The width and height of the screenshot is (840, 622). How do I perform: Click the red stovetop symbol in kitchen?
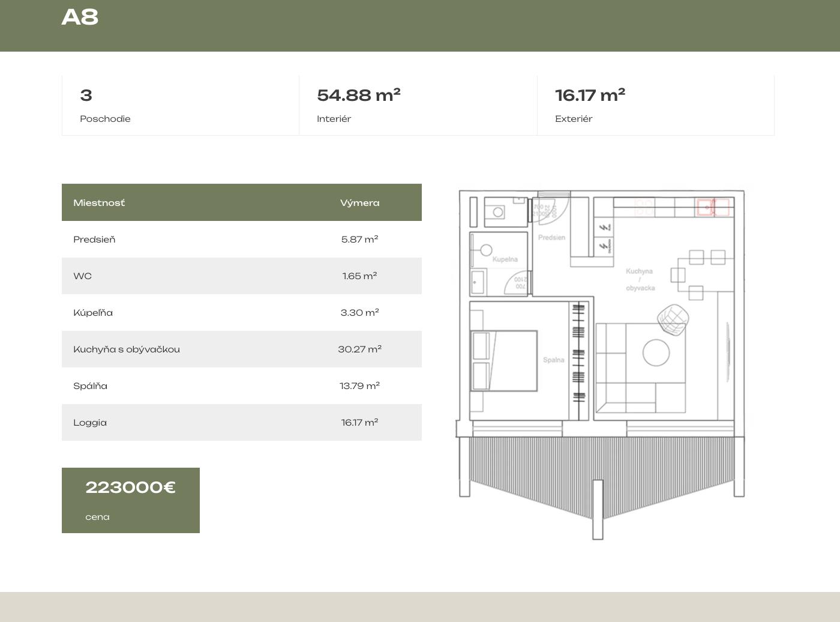pyautogui.click(x=644, y=208)
